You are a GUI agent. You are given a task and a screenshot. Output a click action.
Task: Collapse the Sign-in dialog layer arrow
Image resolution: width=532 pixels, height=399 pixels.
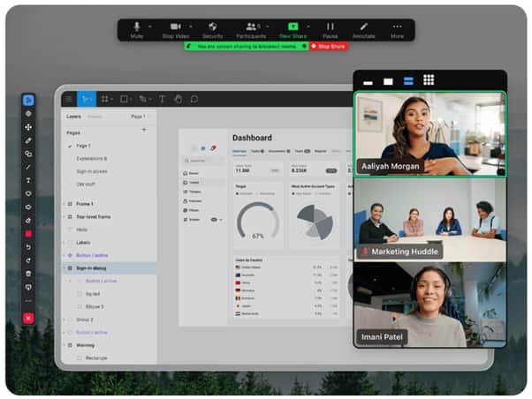(65, 268)
